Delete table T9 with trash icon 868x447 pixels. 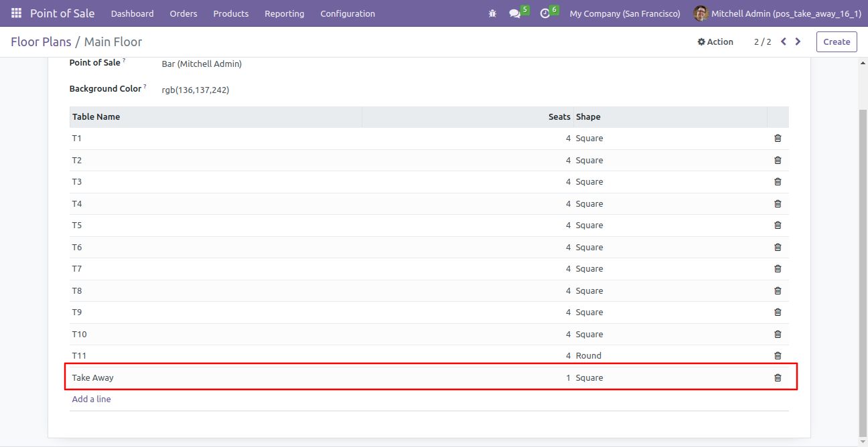point(778,312)
